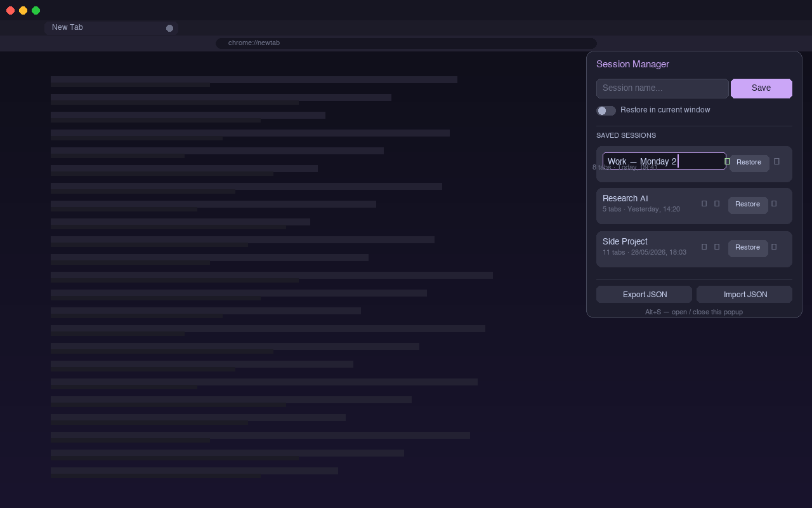
Task: Switch to the New Tab browser tab
Action: click(x=111, y=27)
